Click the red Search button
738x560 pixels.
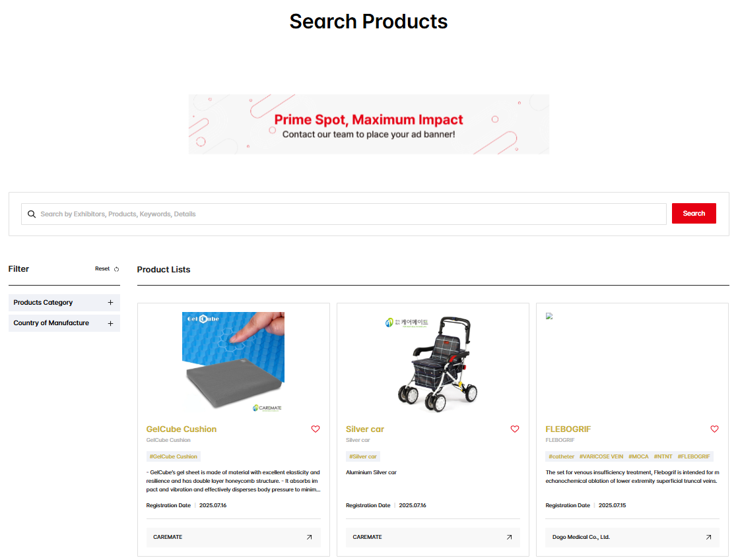tap(694, 214)
